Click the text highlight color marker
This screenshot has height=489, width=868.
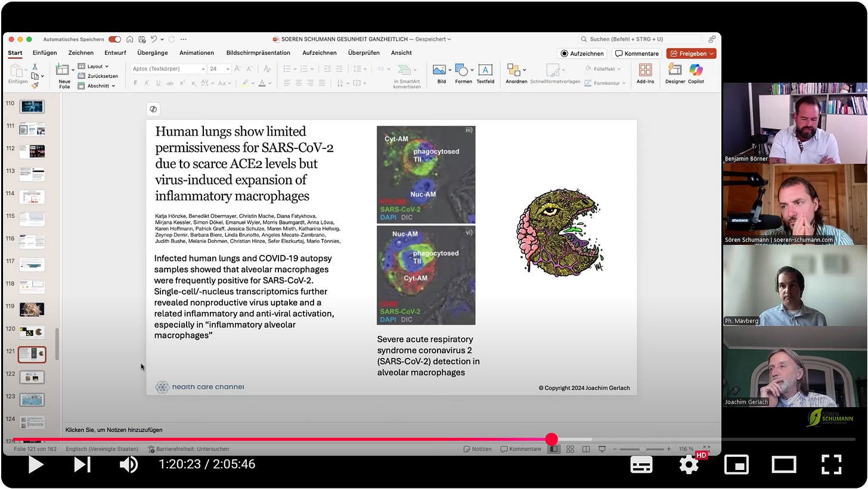point(244,83)
